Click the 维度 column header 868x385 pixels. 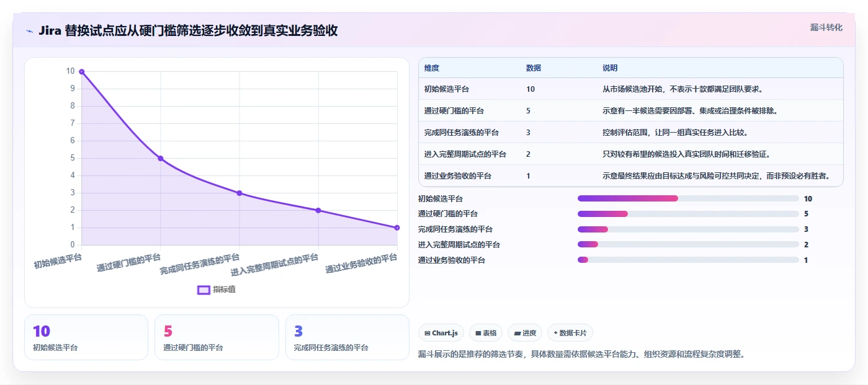click(x=432, y=68)
